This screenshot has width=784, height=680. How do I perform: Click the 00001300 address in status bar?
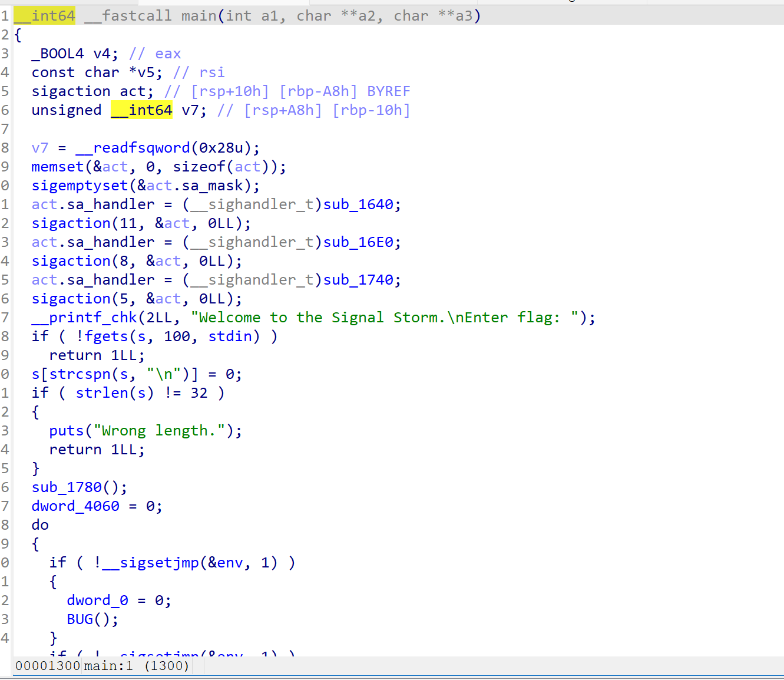coord(47,666)
